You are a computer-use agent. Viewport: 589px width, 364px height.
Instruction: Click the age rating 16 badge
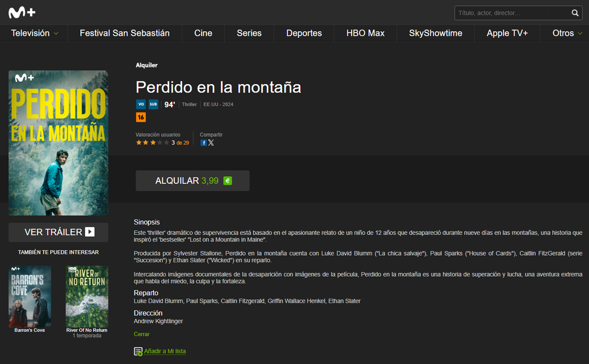pyautogui.click(x=141, y=117)
